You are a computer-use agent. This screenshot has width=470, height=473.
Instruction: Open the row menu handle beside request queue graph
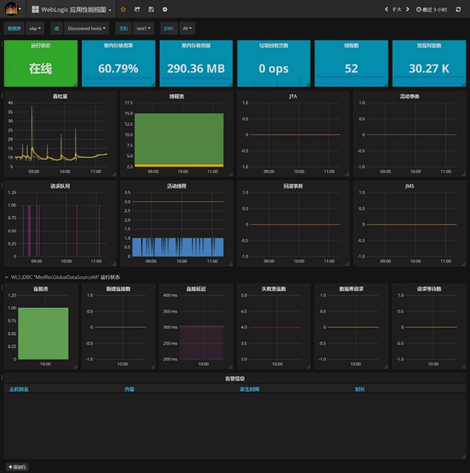(2, 185)
